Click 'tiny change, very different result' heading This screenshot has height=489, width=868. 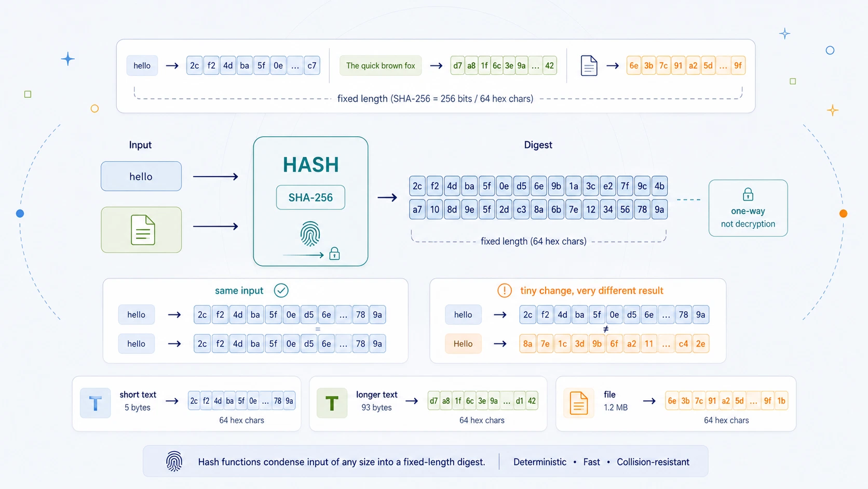tap(592, 290)
